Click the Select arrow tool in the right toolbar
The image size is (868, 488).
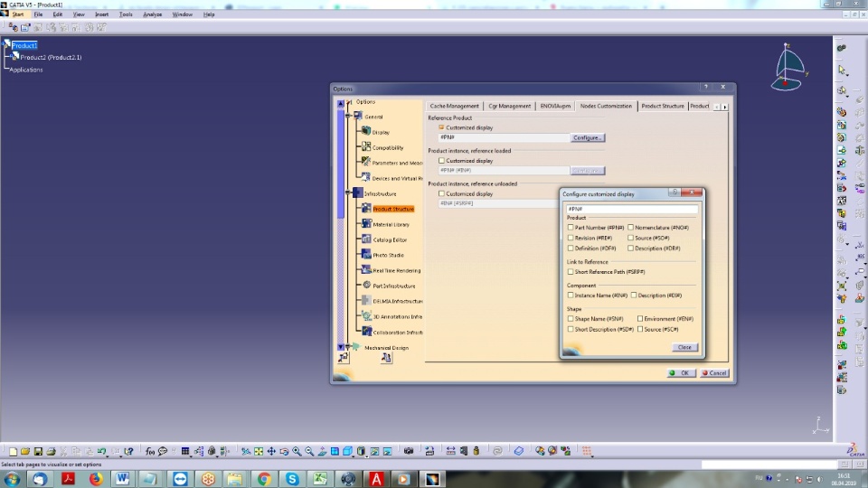842,70
